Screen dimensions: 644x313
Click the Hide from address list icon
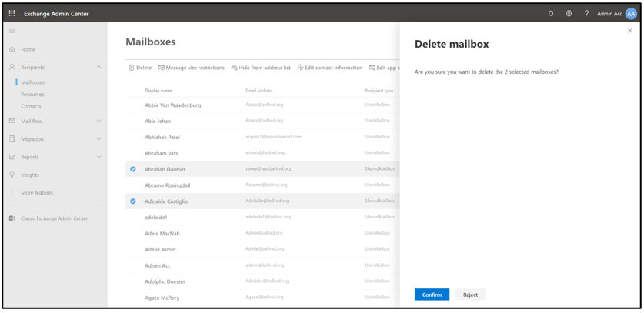click(x=234, y=68)
